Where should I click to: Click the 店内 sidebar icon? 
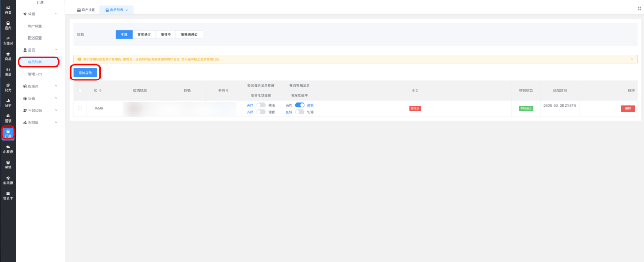tap(8, 25)
